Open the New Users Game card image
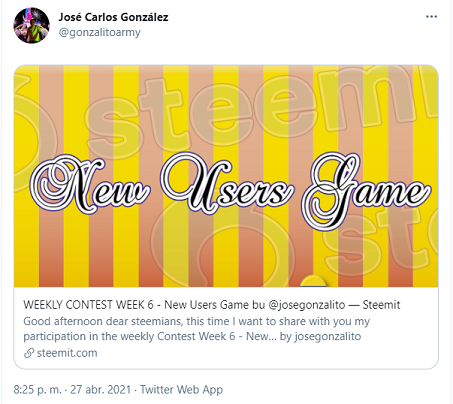The height and width of the screenshot is (404, 453). (x=226, y=176)
